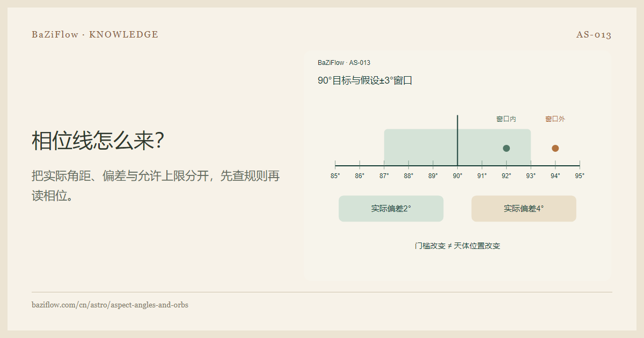This screenshot has height=338, width=644.
Task: Click the green dot at 92°
Action: [x=506, y=148]
